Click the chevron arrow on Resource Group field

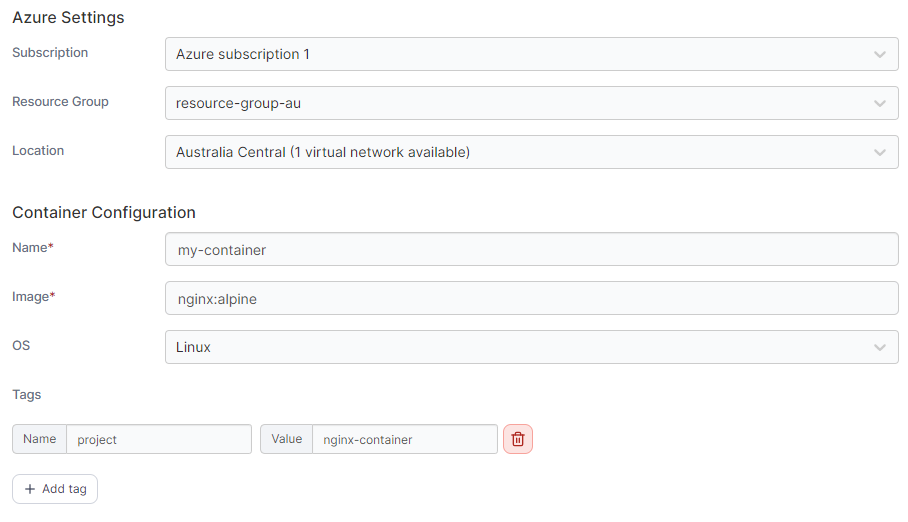[x=879, y=103]
